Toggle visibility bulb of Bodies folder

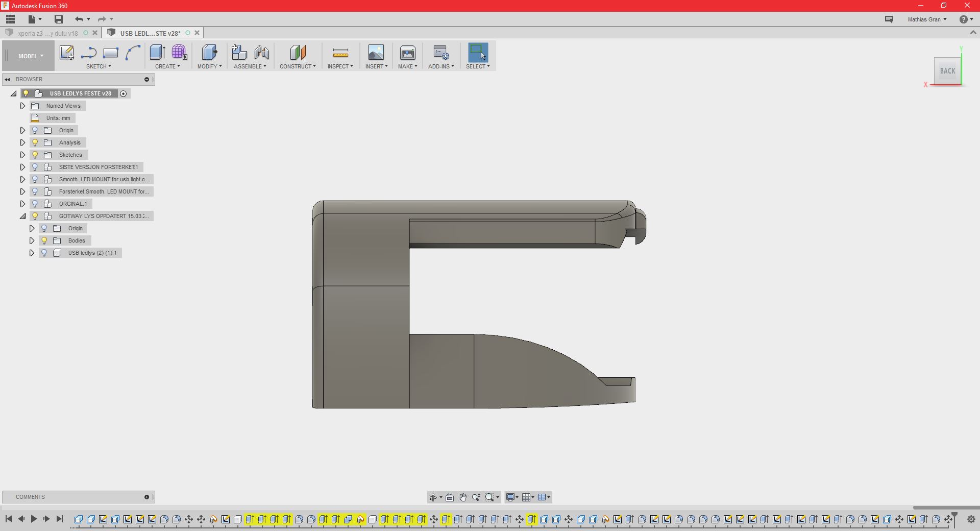click(44, 240)
